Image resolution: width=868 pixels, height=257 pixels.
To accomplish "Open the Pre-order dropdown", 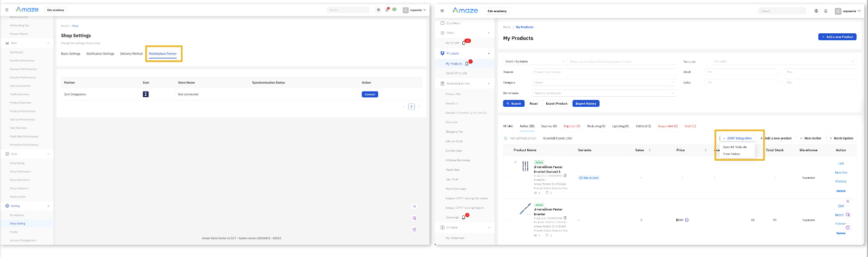I will coord(784,61).
